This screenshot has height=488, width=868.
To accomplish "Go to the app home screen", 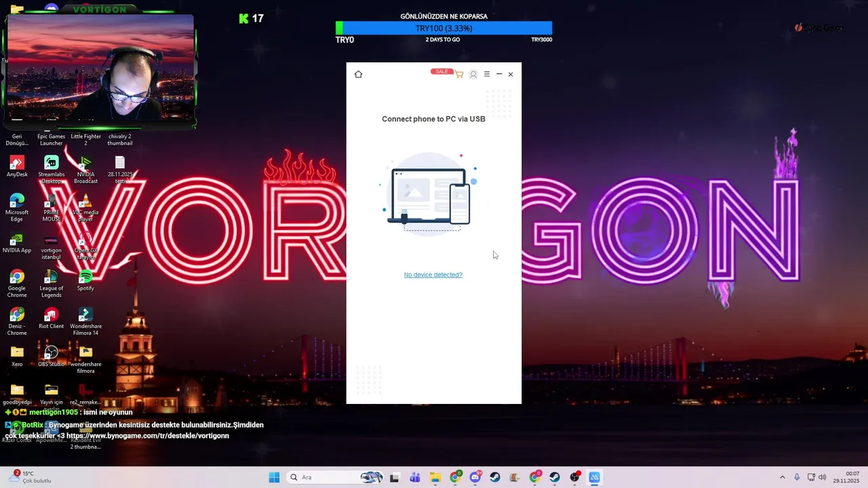I will click(358, 74).
